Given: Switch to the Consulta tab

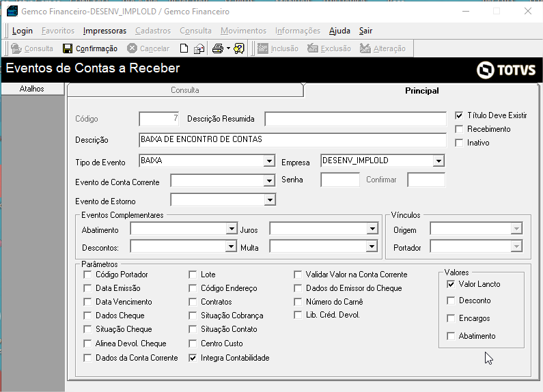Looking at the screenshot, I should pyautogui.click(x=185, y=90).
